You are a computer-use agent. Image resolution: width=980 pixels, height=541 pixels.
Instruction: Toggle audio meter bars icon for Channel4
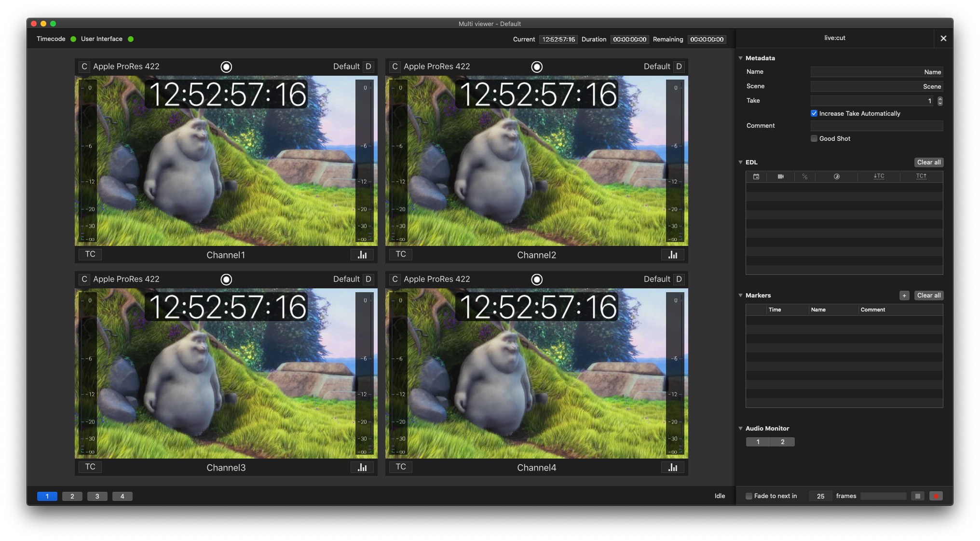(x=673, y=467)
